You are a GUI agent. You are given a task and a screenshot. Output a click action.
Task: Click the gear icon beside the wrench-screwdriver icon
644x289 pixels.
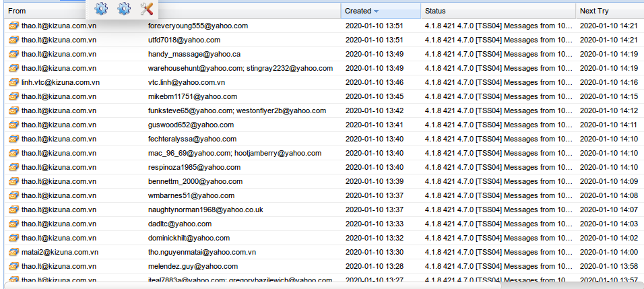(124, 9)
